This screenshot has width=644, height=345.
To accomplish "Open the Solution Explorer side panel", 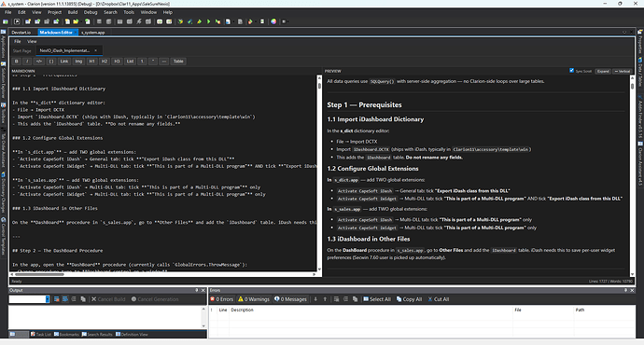I will (x=4, y=80).
